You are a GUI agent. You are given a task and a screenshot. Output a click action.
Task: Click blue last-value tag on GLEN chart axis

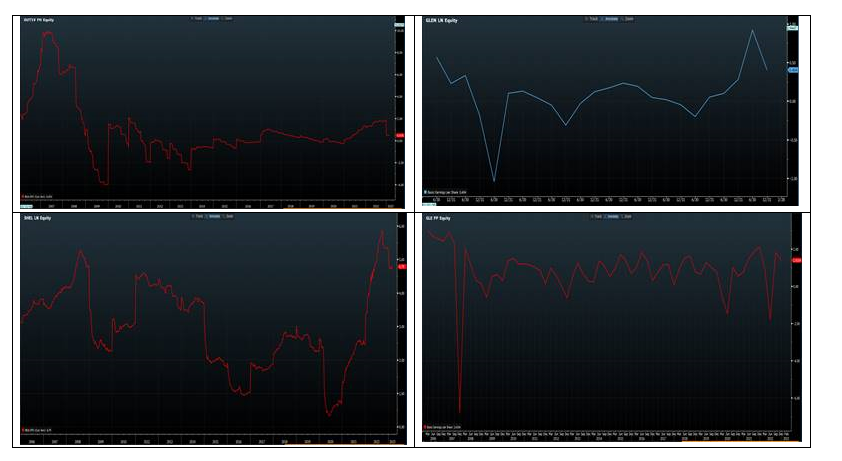(792, 67)
